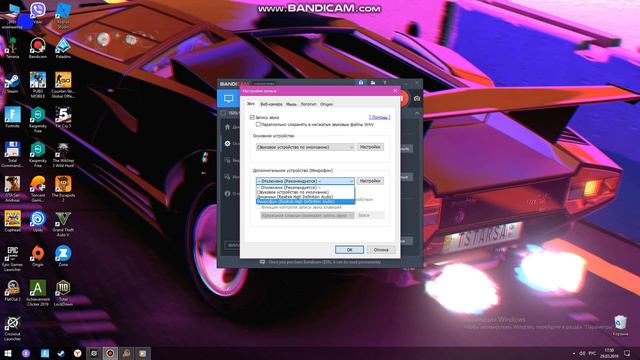
Task: Open the Viber desktop shortcut
Action: point(38,12)
